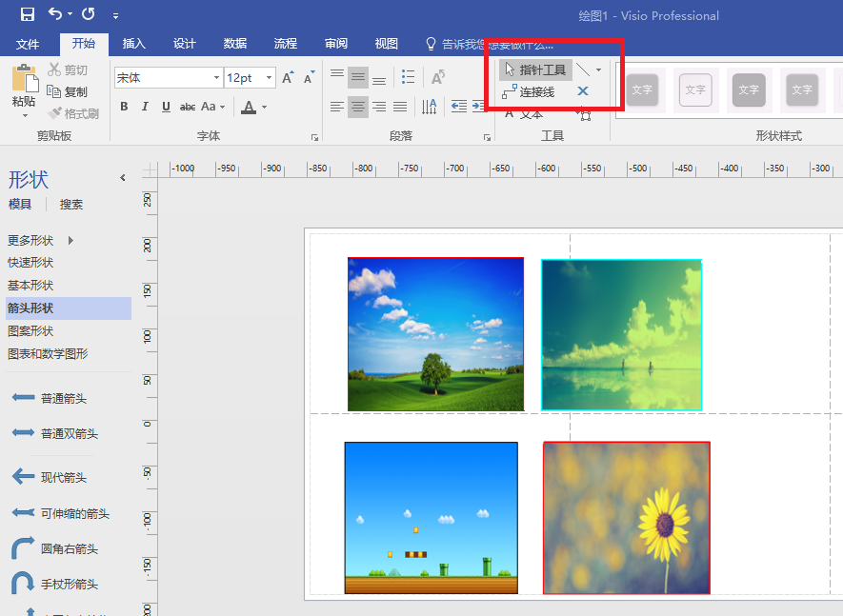Switch to the 模具 stencils tab
The image size is (843, 616).
20,205
